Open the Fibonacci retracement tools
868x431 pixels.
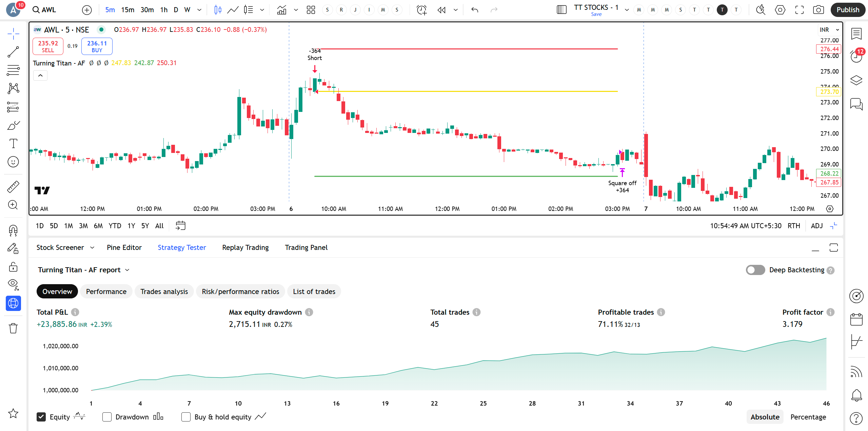[x=13, y=70]
